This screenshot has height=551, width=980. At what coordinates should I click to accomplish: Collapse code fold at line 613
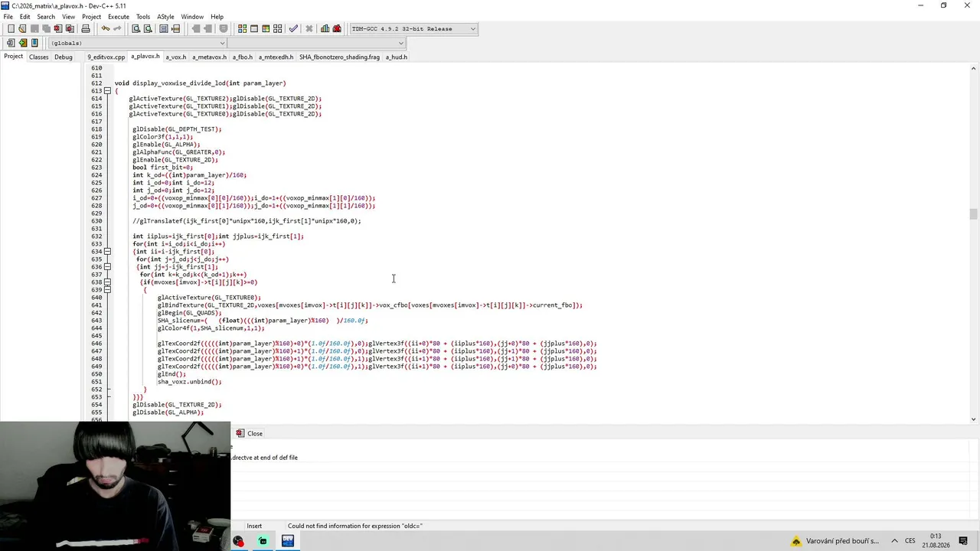point(107,91)
